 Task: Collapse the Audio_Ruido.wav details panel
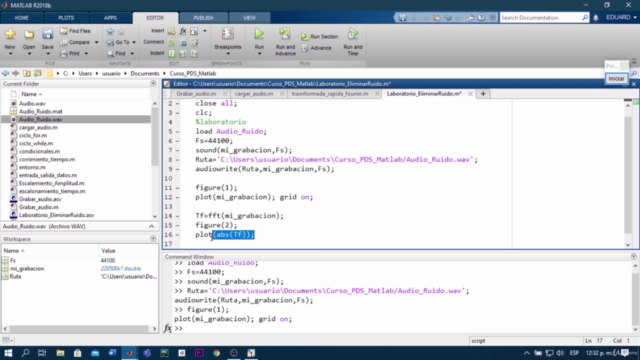[x=151, y=227]
